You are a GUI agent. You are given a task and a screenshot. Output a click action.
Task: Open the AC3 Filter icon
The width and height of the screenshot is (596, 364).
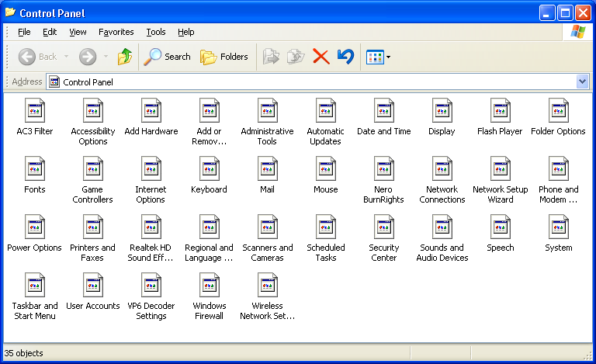[35, 110]
